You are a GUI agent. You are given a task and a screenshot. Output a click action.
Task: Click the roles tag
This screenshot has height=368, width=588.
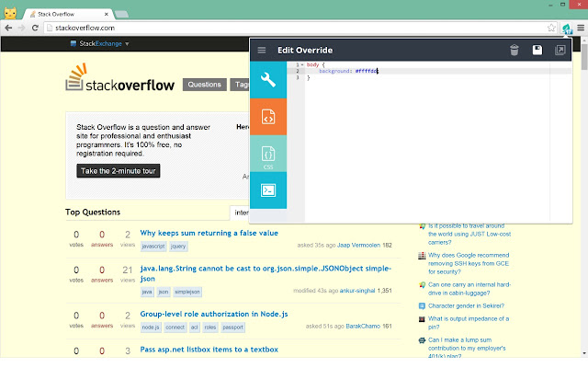point(210,328)
